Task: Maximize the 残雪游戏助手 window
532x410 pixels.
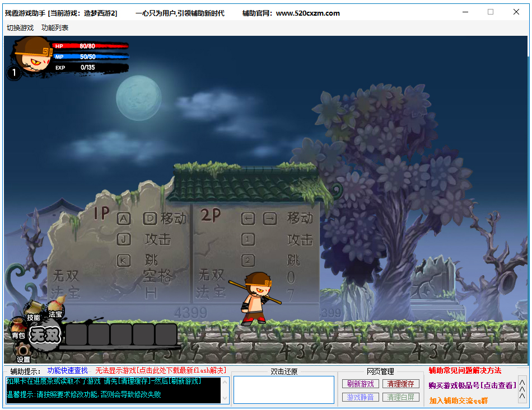Action: 491,12
